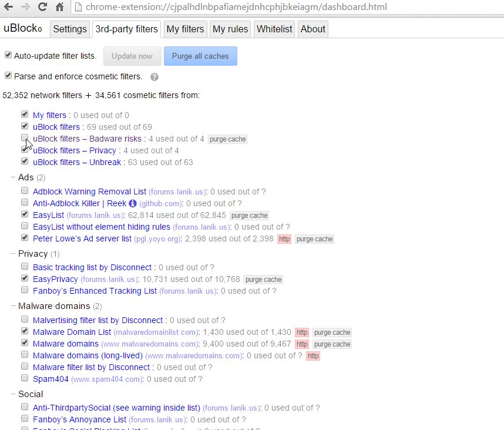Open the Spam404 list link
This screenshot has height=430, width=504.
(x=51, y=379)
